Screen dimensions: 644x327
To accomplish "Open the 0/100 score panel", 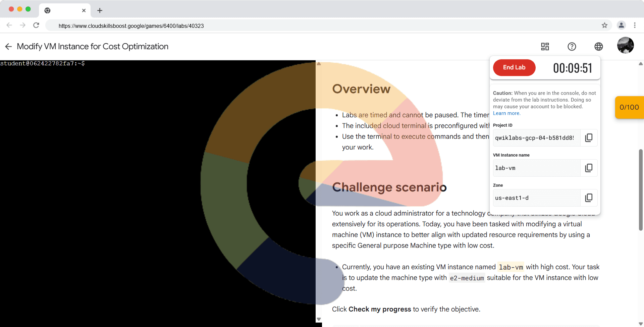I will coord(630,107).
